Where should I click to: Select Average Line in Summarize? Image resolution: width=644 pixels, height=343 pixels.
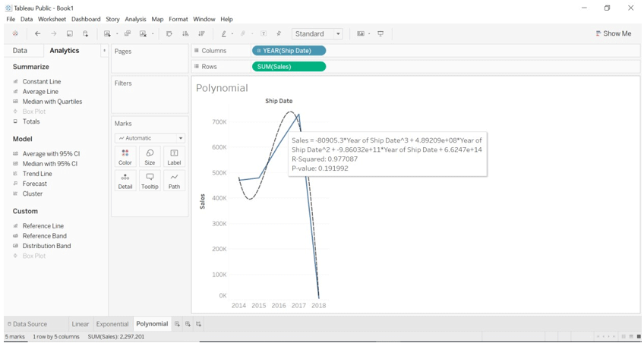coord(40,92)
